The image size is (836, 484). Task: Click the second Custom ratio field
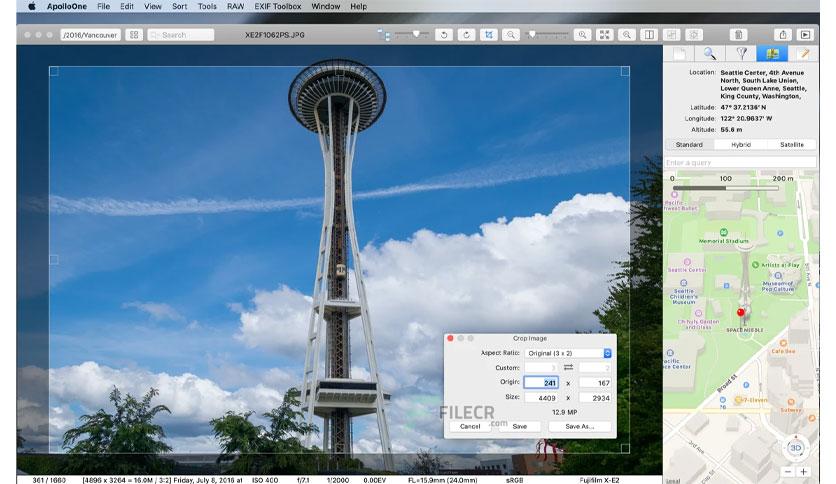595,367
